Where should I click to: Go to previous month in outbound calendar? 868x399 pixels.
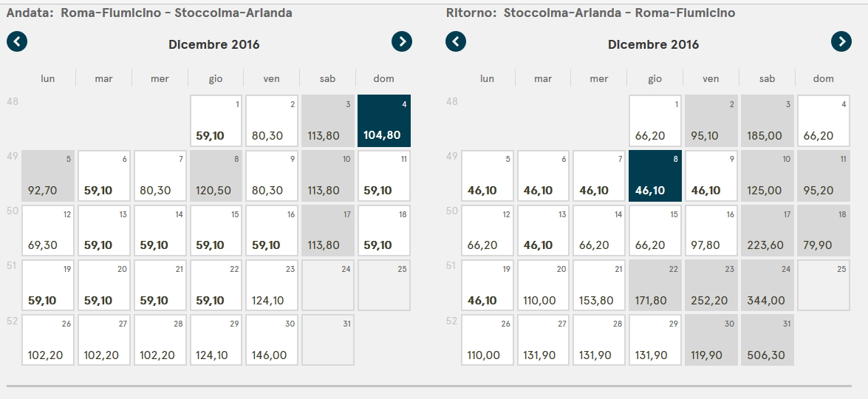pos(17,42)
